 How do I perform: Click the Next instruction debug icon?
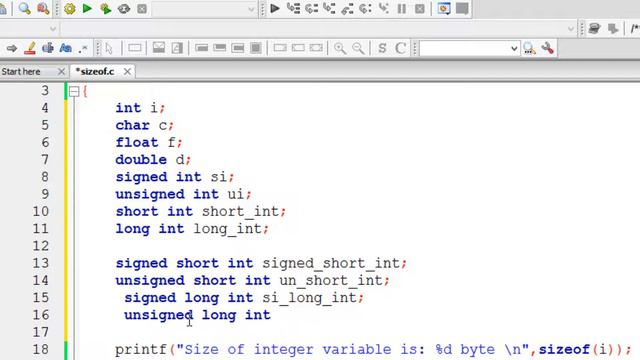click(x=365, y=9)
